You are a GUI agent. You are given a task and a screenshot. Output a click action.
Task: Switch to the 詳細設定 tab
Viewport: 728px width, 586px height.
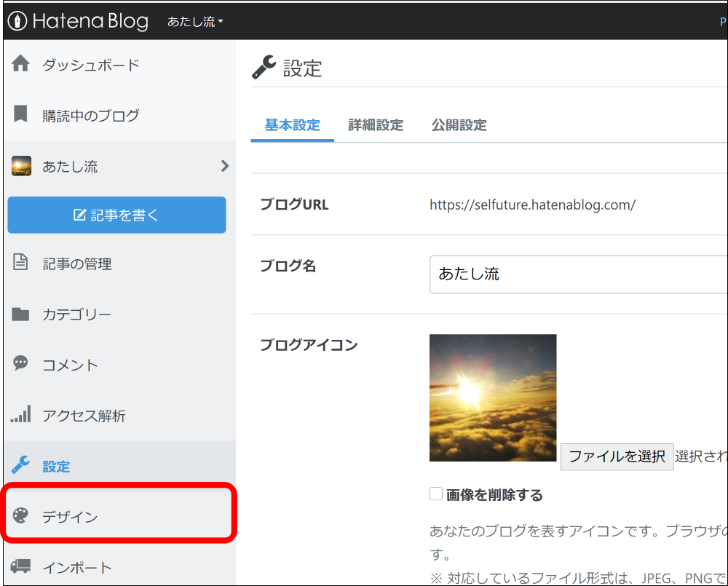click(x=375, y=124)
